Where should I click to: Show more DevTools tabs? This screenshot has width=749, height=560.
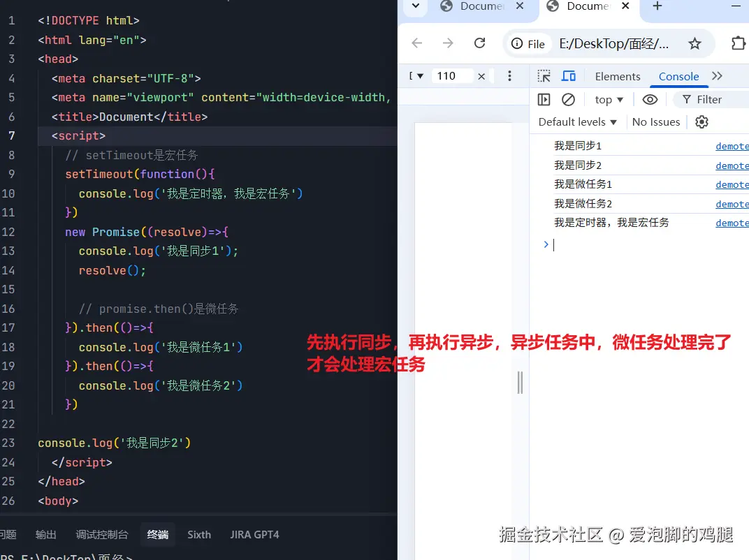717,76
